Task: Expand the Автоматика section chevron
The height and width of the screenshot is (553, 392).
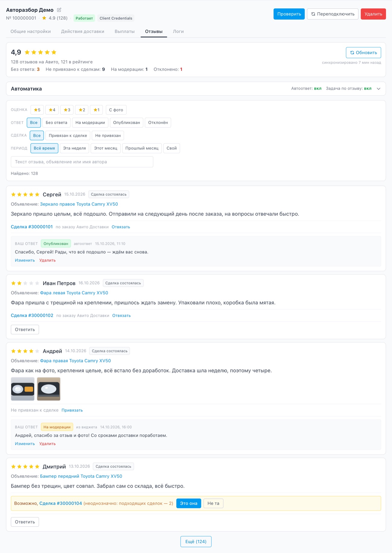Action: pyautogui.click(x=379, y=89)
